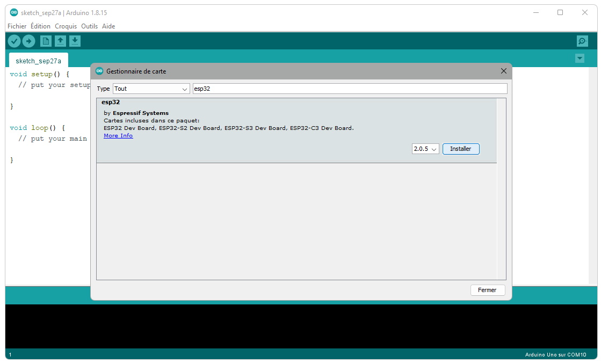Screen dimensions: 601x364
Task: Follow the More Info link
Action: click(118, 136)
